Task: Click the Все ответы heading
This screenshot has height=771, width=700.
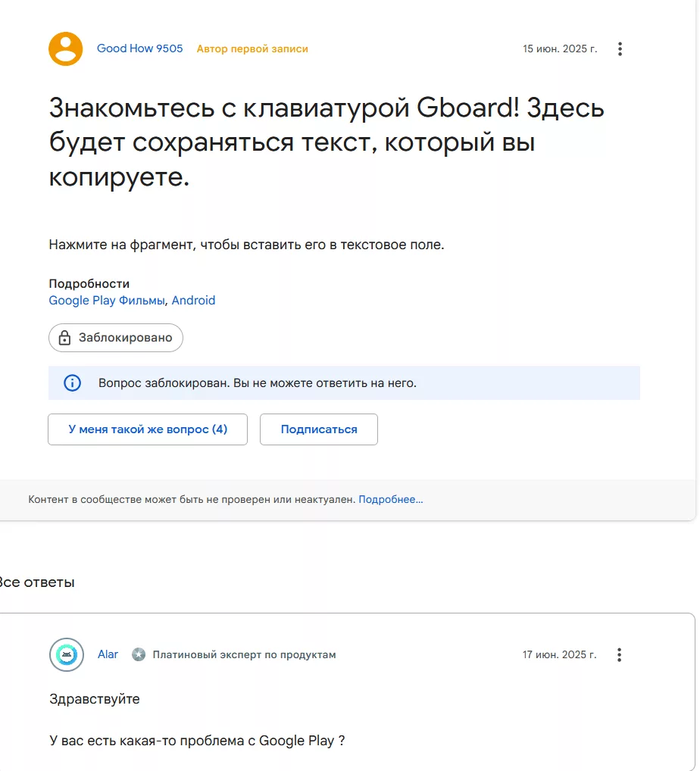Action: tap(37, 582)
